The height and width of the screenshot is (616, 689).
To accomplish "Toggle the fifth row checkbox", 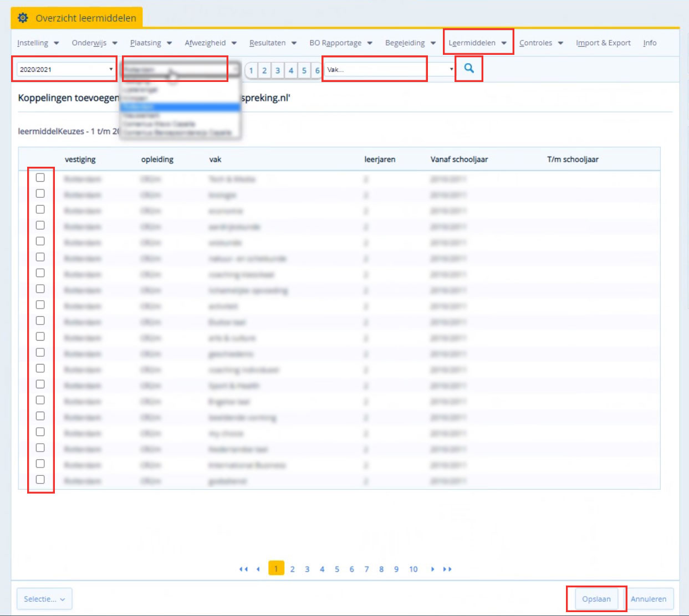I will point(40,241).
